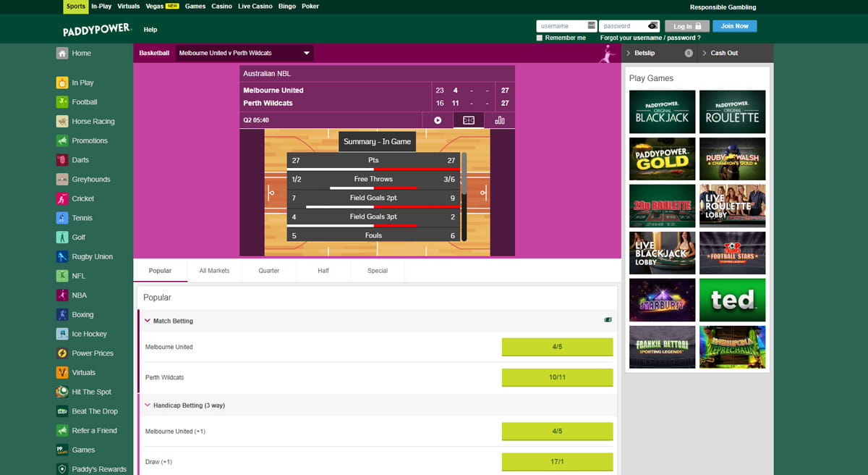Viewport: 868px width, 475px height.
Task: Click the Join Now button
Action: click(735, 26)
